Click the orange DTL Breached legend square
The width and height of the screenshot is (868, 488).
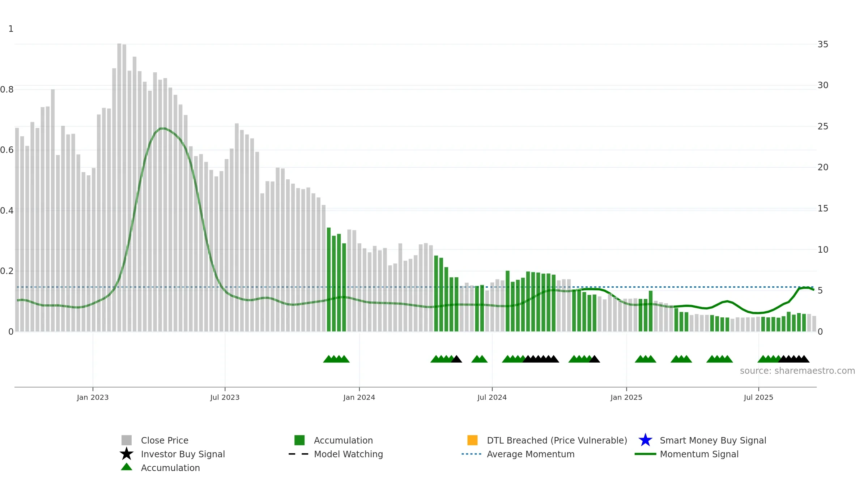tap(472, 440)
